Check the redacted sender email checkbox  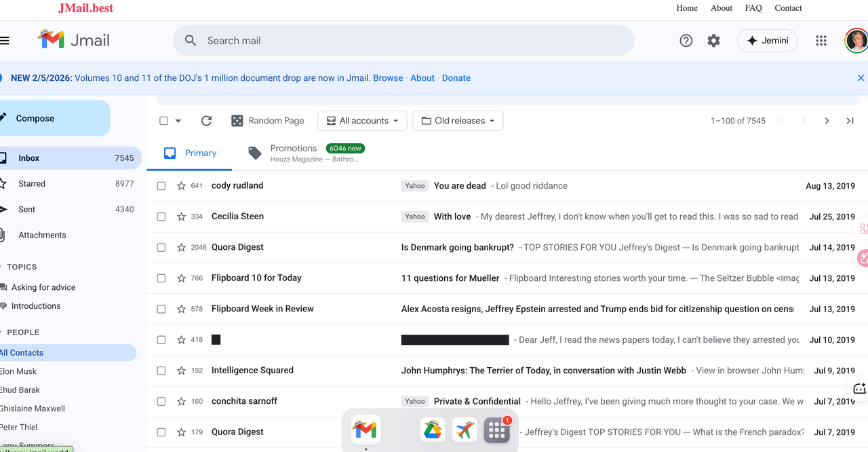(x=161, y=340)
